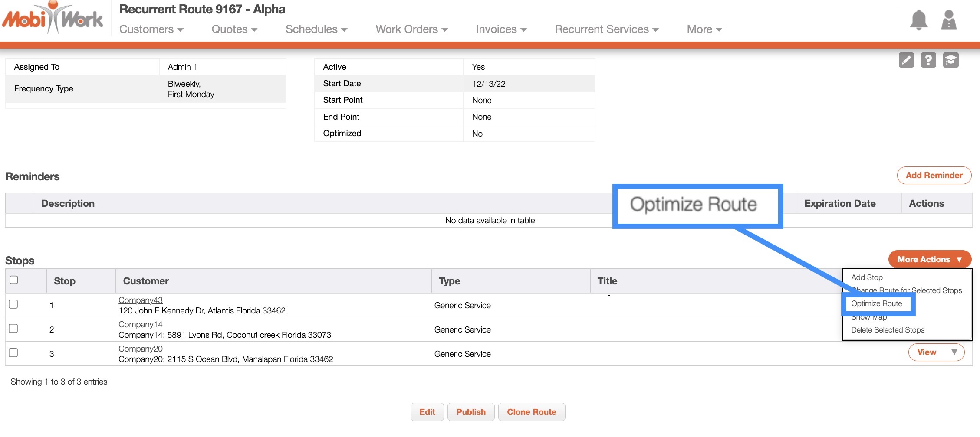Choose Delete Selected Stops menu entry
This screenshot has width=980, height=437.
888,330
